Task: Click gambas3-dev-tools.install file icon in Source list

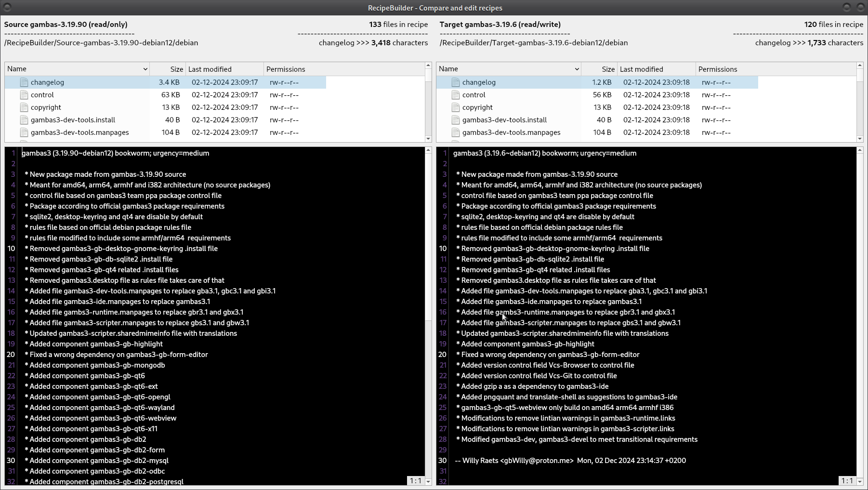Action: tap(24, 120)
